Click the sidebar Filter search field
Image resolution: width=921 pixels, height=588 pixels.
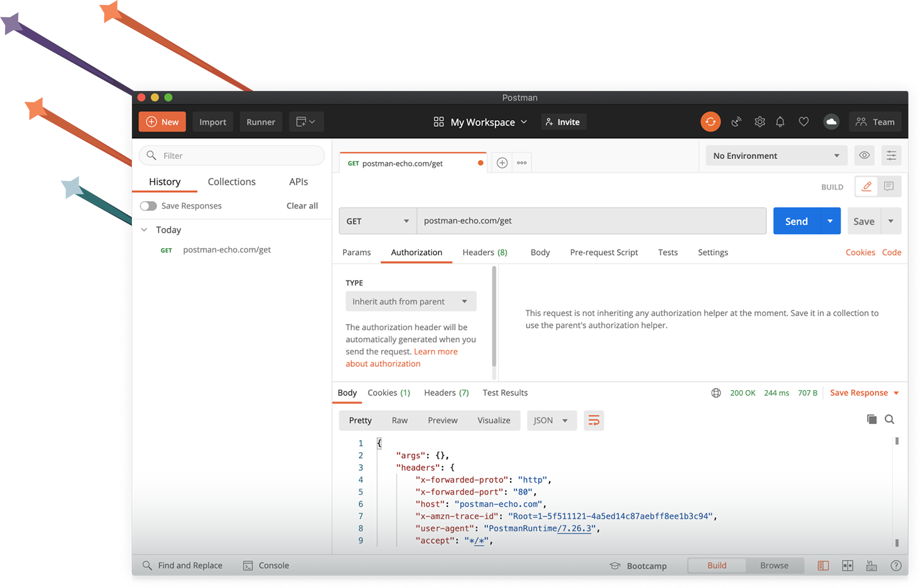(x=232, y=156)
